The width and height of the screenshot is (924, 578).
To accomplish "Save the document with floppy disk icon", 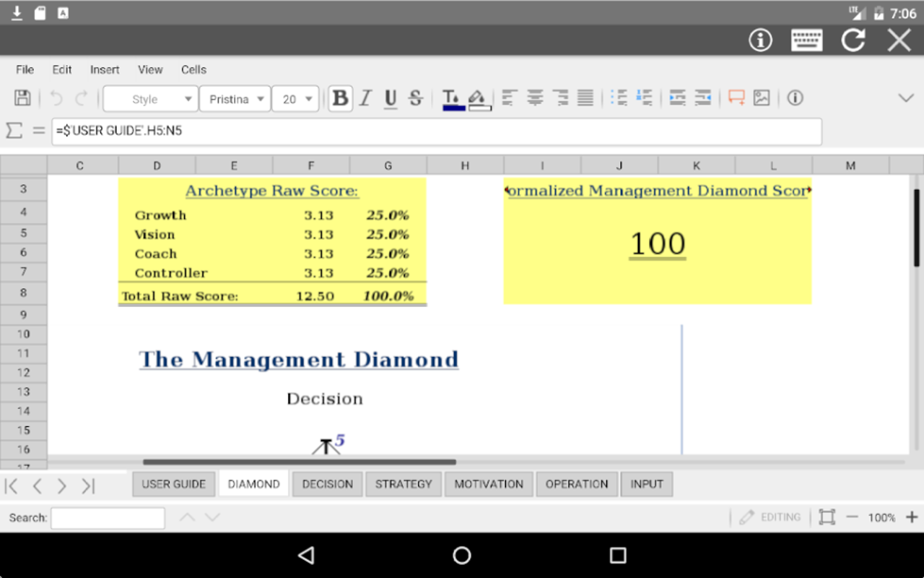I will point(22,98).
